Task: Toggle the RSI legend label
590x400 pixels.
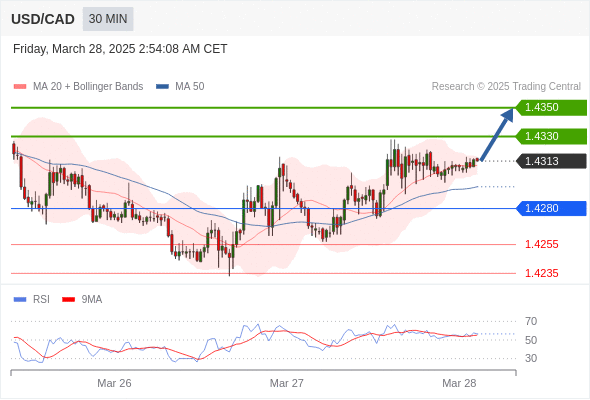Action: 41,300
